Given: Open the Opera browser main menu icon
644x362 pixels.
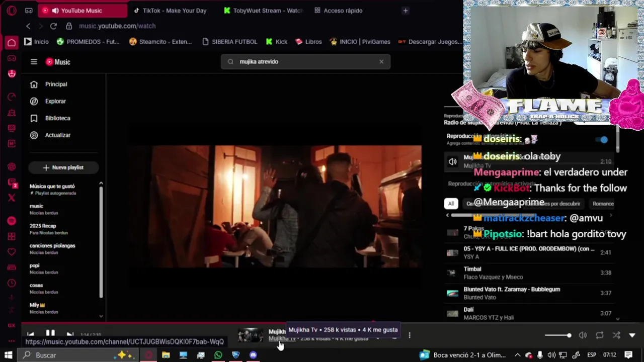Looking at the screenshot, I should pyautogui.click(x=12, y=10).
